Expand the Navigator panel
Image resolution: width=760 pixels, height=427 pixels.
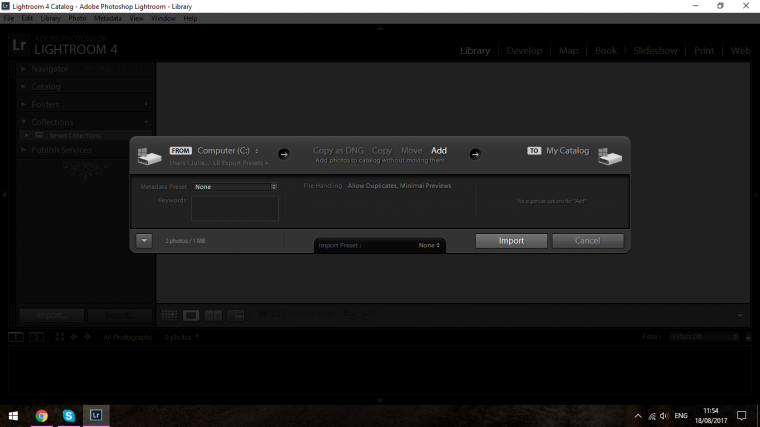[x=23, y=69]
